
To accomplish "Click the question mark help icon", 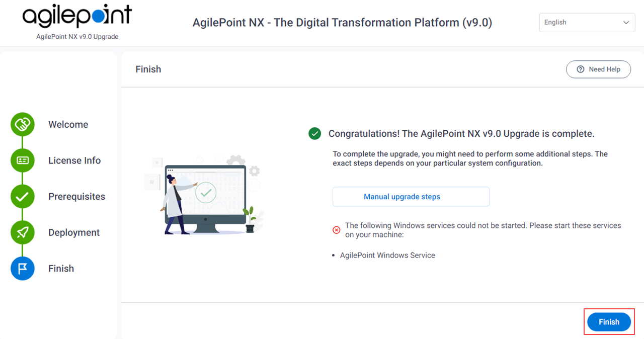I will [581, 69].
